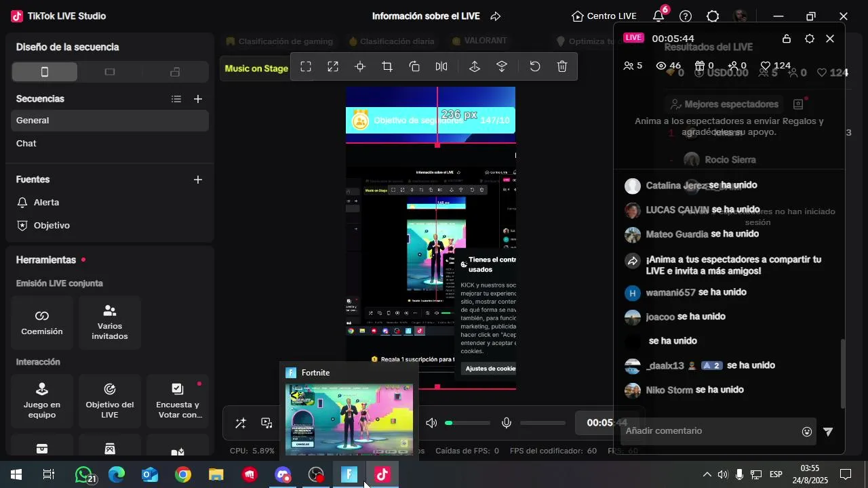Viewport: 868px width, 488px height.
Task: Click user Niko Storm in the chat
Action: (669, 390)
